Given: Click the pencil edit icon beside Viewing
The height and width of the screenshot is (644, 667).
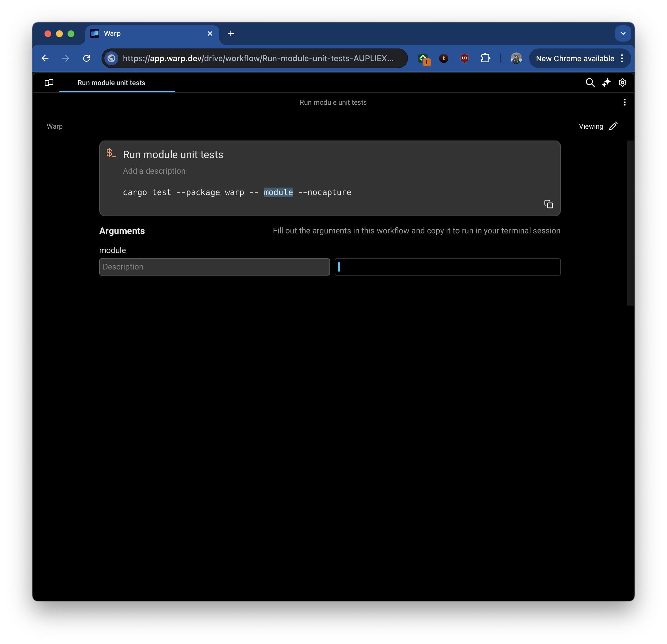Looking at the screenshot, I should (613, 126).
